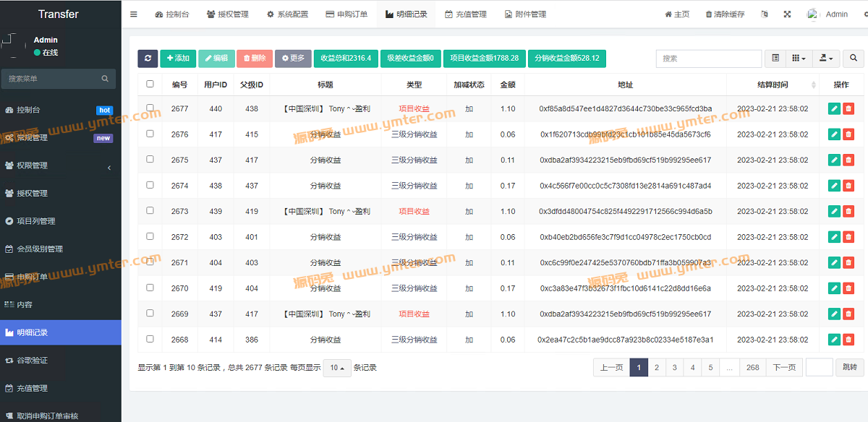This screenshot has width=868, height=422.
Task: Click 清除缓存 clear cache in top bar
Action: click(725, 14)
